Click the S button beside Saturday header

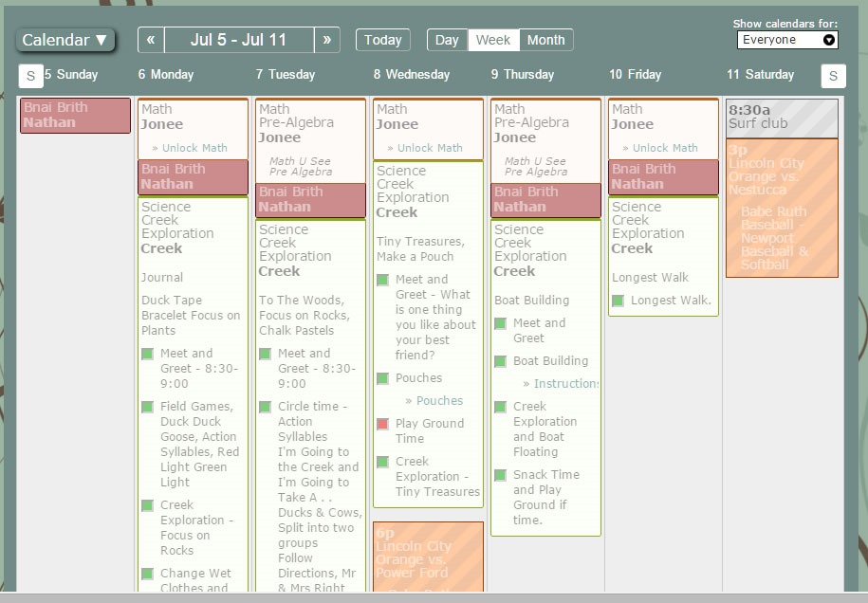coord(833,76)
